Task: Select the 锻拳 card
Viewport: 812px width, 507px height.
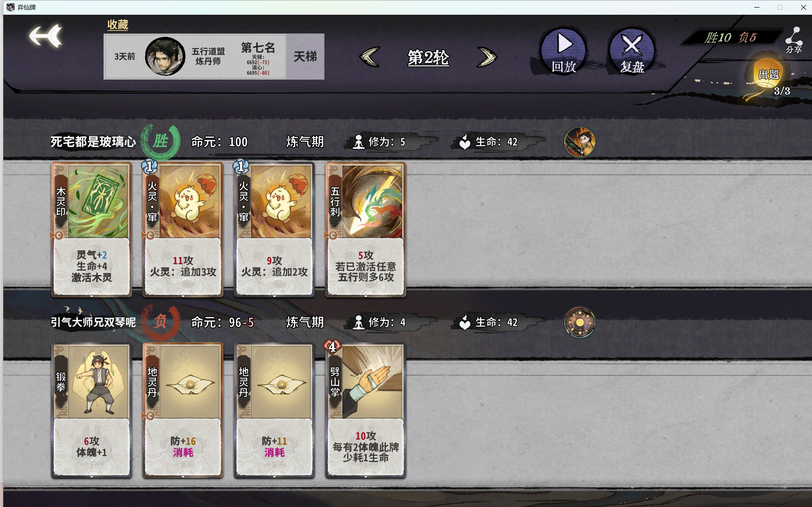Action: point(91,410)
